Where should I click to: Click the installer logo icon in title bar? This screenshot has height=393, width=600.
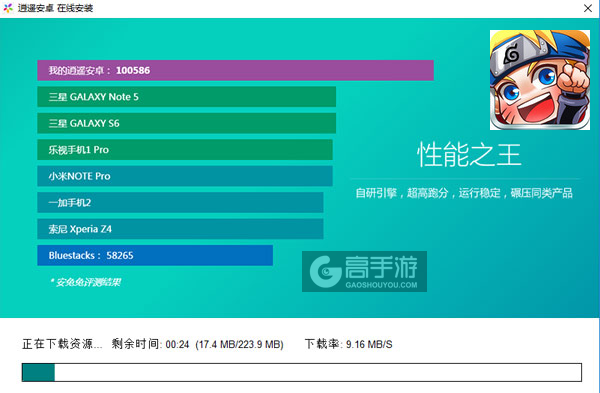click(x=8, y=8)
